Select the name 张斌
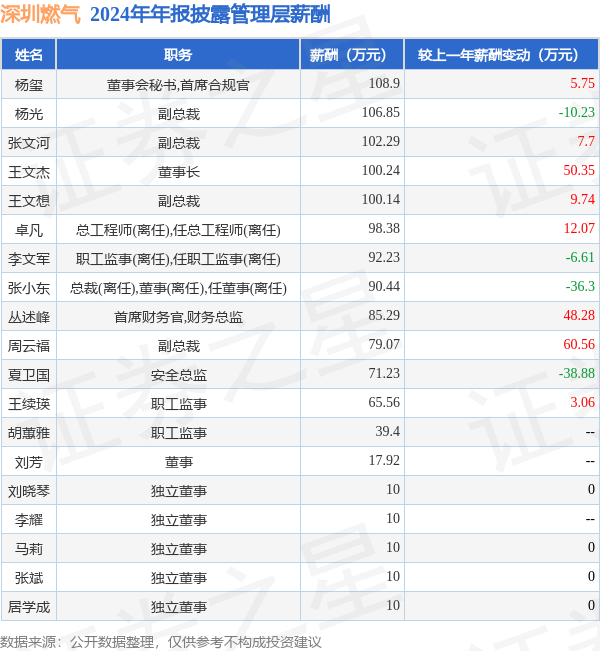The image size is (600, 651). tap(29, 578)
